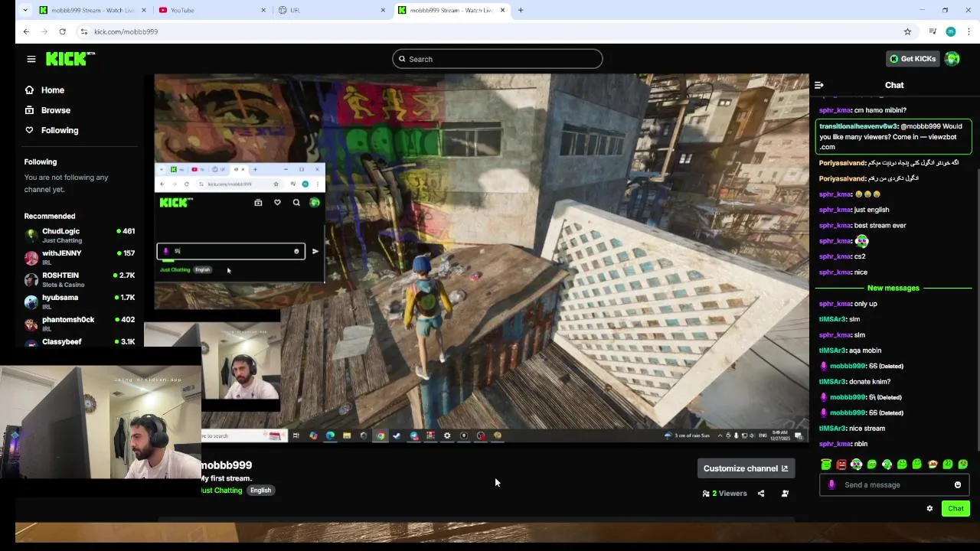This screenshot has width=980, height=551.
Task: Open the tab search dropdown arrow
Action: pyautogui.click(x=25, y=10)
